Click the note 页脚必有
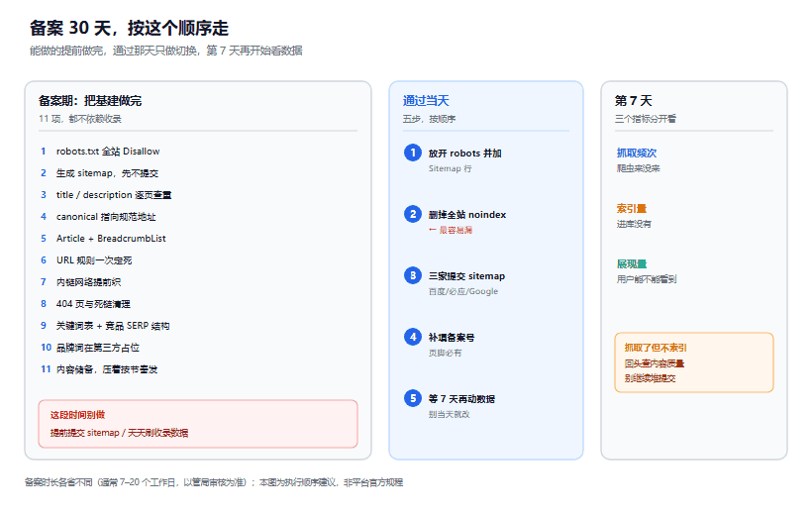812x515 pixels. coord(445,353)
